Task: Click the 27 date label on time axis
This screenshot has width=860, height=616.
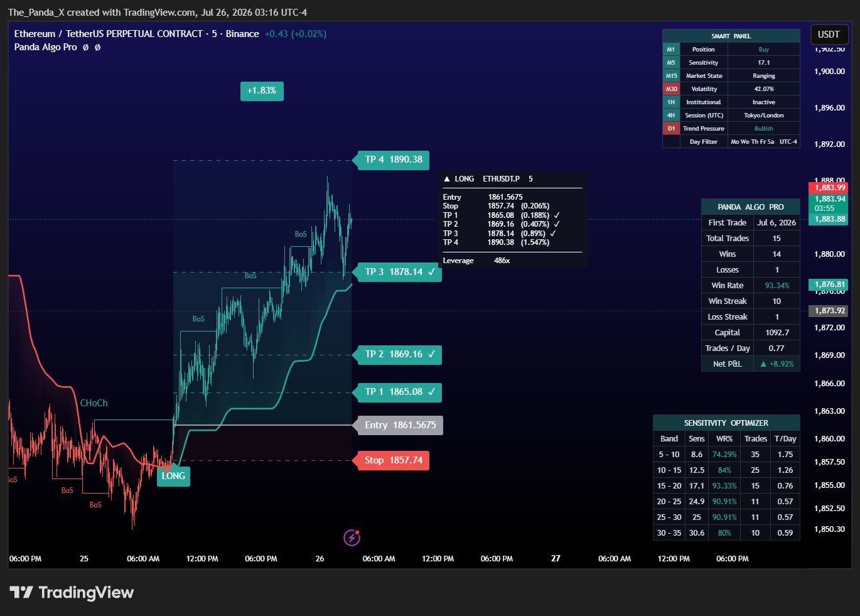Action: (556, 558)
